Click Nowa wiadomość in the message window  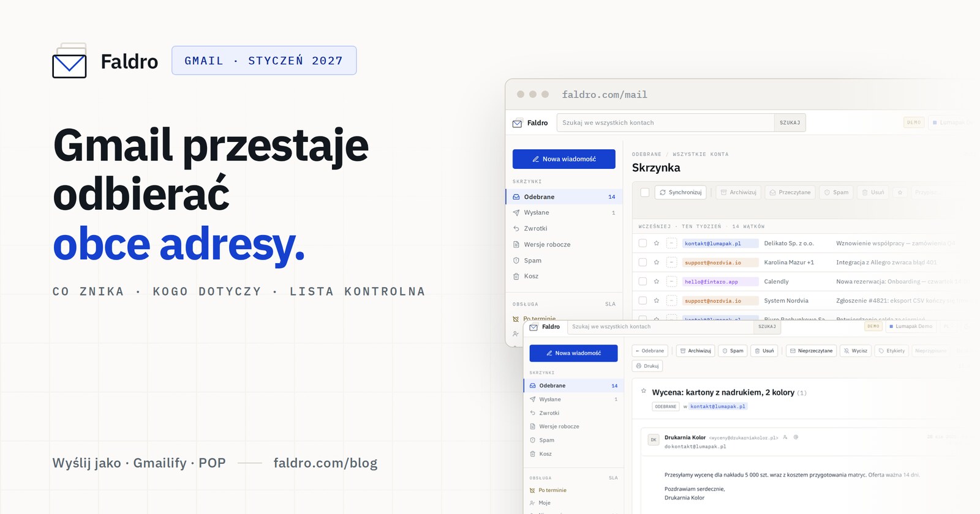(x=573, y=353)
